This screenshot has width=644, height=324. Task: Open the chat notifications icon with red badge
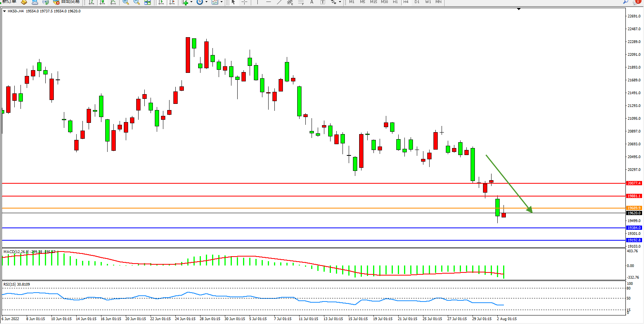(636, 2)
